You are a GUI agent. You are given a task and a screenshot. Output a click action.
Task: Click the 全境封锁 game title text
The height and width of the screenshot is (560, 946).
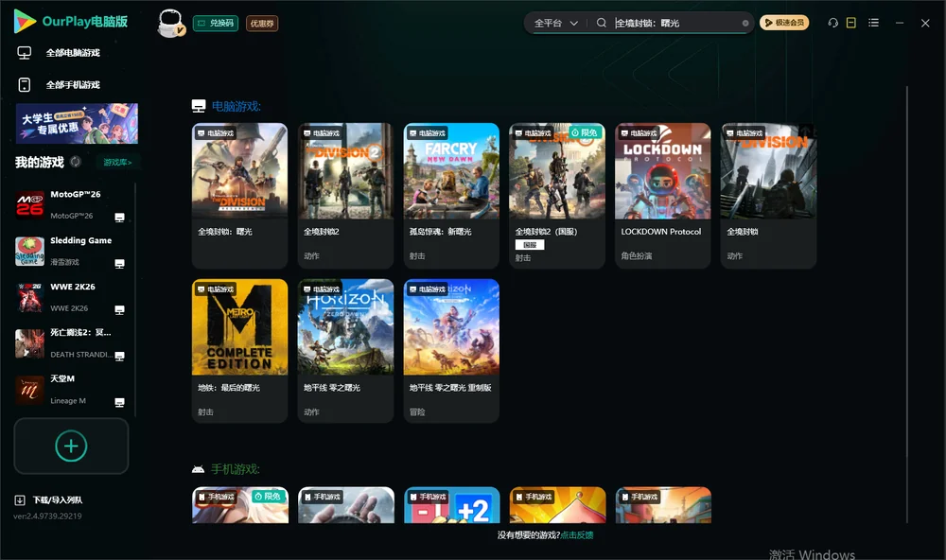(743, 232)
